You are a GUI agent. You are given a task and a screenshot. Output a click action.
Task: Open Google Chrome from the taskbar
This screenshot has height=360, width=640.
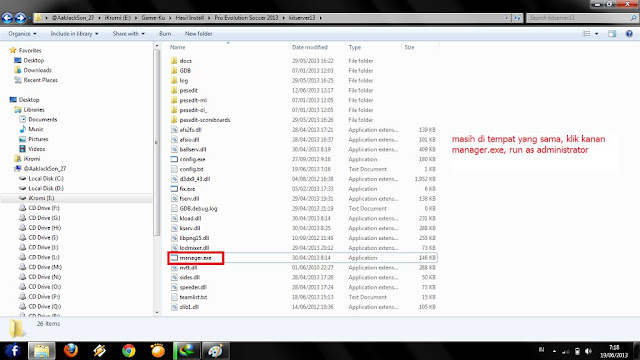coord(129,351)
